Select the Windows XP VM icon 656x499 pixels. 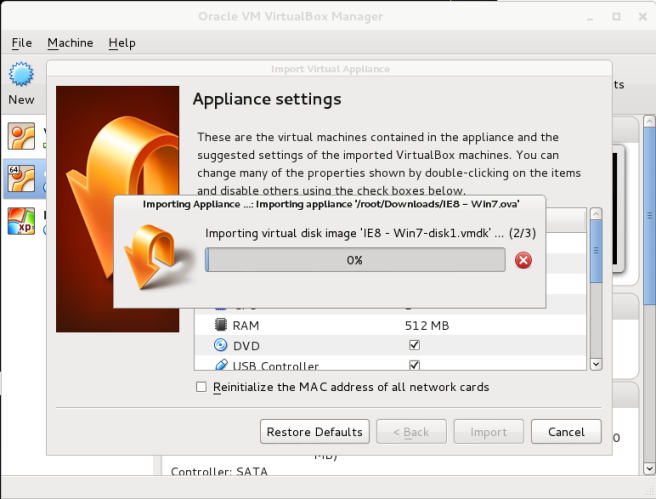pos(21,218)
